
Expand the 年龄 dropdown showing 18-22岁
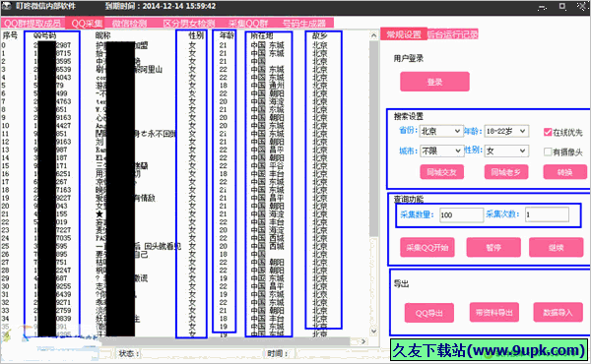click(x=506, y=131)
